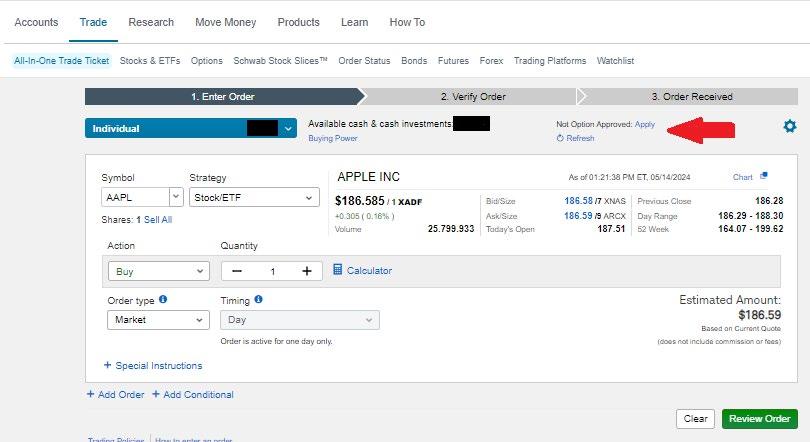
Task: Open chart pop-out icon beside Chart
Action: point(764,176)
